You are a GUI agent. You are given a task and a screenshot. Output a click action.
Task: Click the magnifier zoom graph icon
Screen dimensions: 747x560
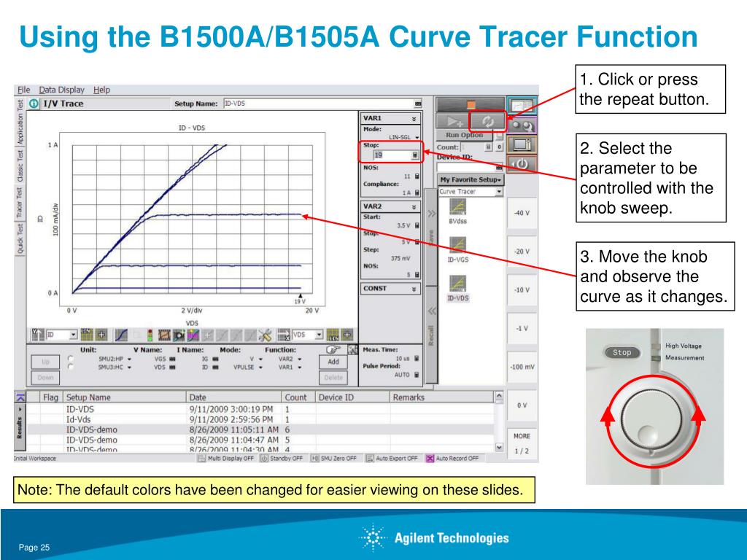coord(179,335)
